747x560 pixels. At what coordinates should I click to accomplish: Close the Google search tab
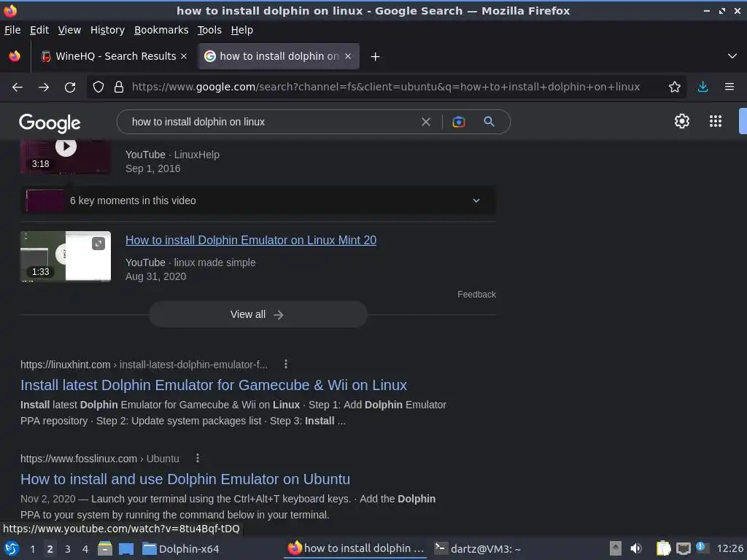click(348, 56)
